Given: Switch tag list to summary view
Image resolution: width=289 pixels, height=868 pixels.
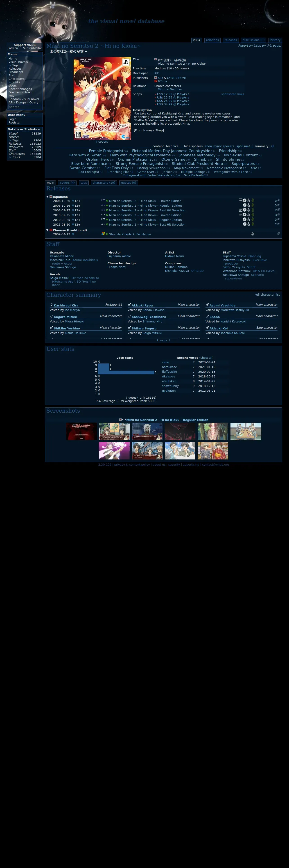Looking at the screenshot, I should coord(261,146).
